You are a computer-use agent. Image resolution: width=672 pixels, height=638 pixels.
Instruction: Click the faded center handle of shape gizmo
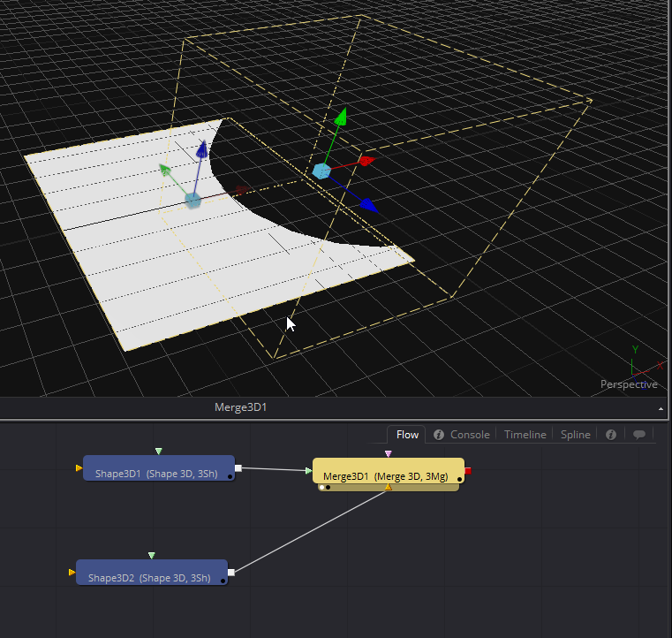click(x=193, y=201)
